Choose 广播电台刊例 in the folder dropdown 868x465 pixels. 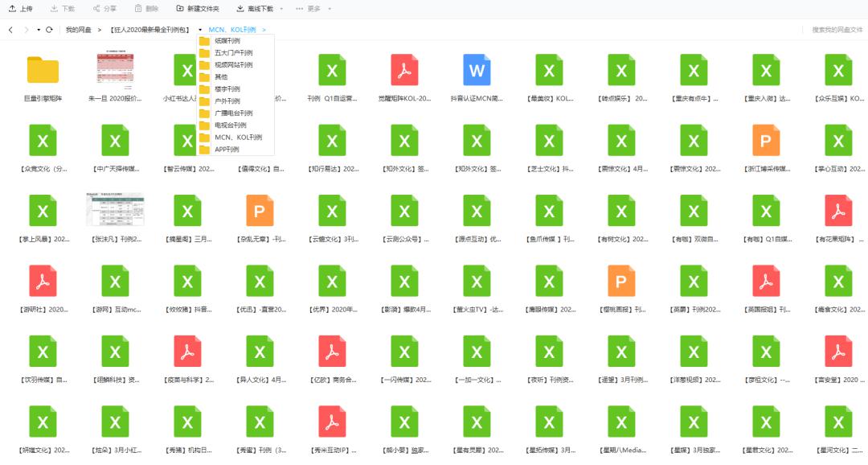tap(235, 113)
